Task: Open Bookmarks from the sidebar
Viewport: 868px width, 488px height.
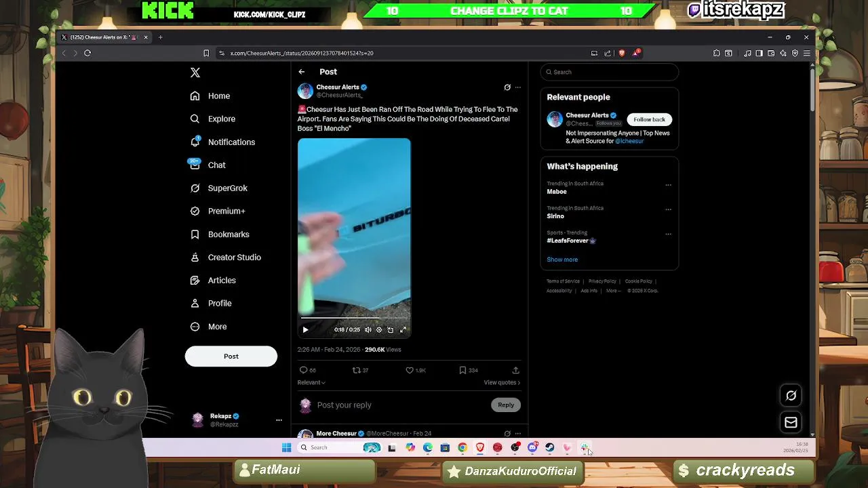Action: [220, 234]
